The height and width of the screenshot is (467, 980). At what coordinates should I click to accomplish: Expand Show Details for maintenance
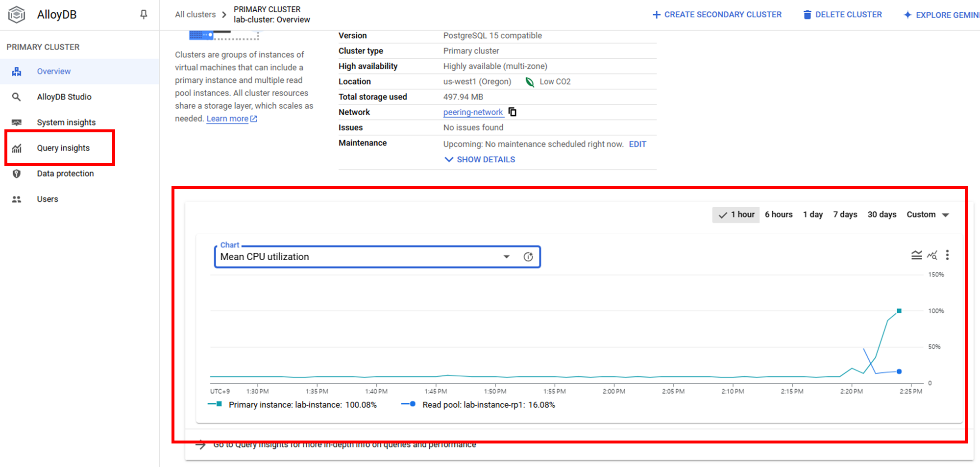480,160
